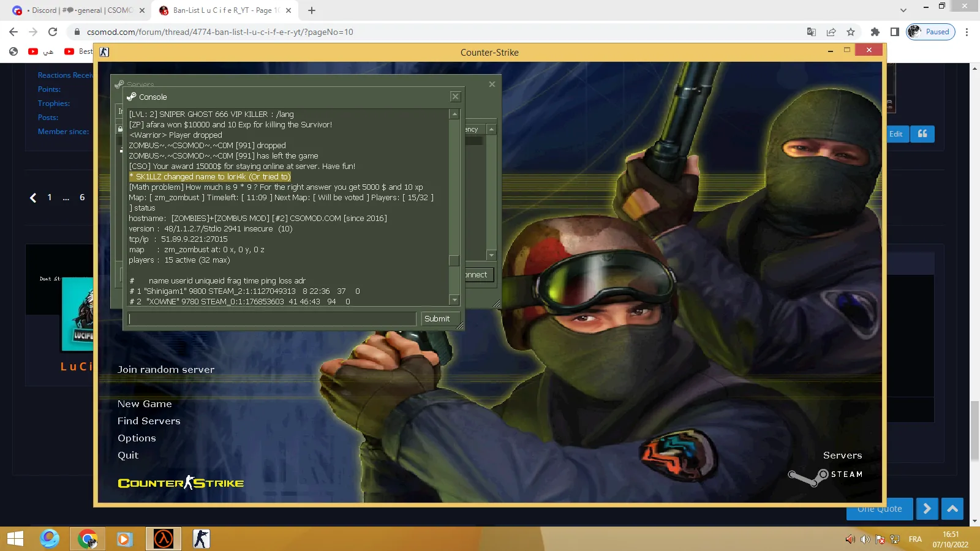Click the scroll-to-top arrow button on forum
980x551 pixels.
click(952, 509)
